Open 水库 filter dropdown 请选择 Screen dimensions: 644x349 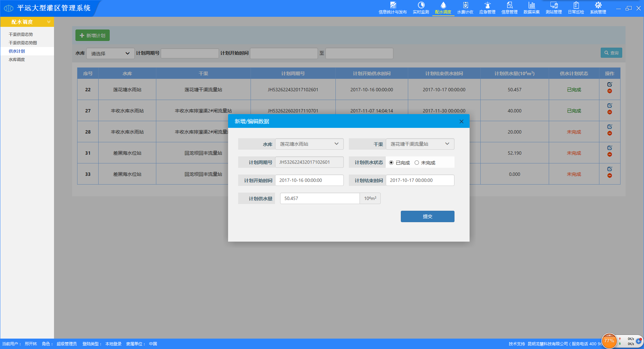pyautogui.click(x=110, y=53)
